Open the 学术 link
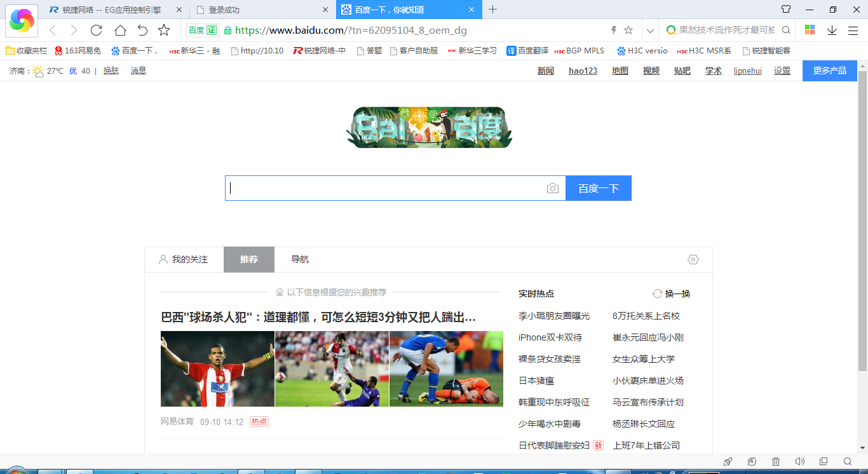 tap(714, 71)
